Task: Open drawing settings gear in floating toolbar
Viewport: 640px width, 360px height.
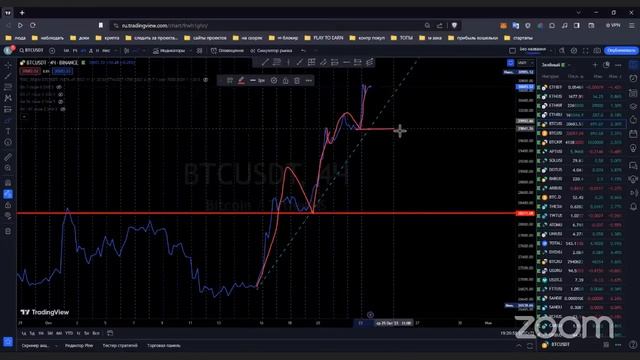Action: (x=274, y=80)
